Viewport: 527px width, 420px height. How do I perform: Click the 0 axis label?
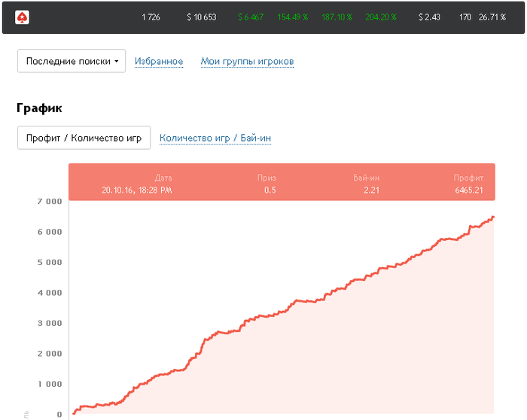[59, 414]
